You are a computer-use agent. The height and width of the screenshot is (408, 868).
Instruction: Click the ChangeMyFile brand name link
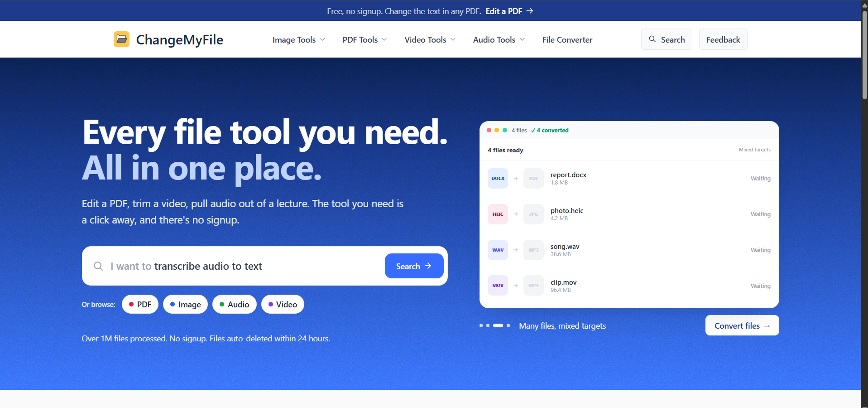[179, 40]
